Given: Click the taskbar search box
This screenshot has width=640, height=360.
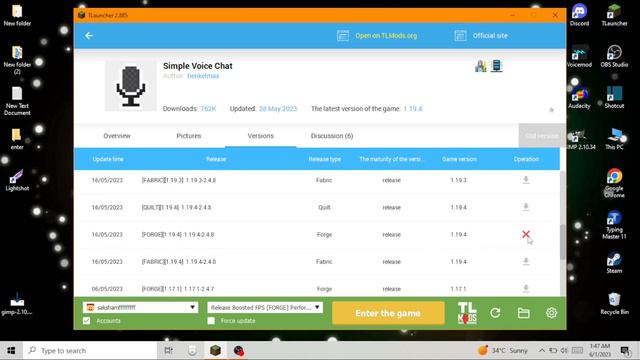Looking at the screenshot, I should click(90, 350).
